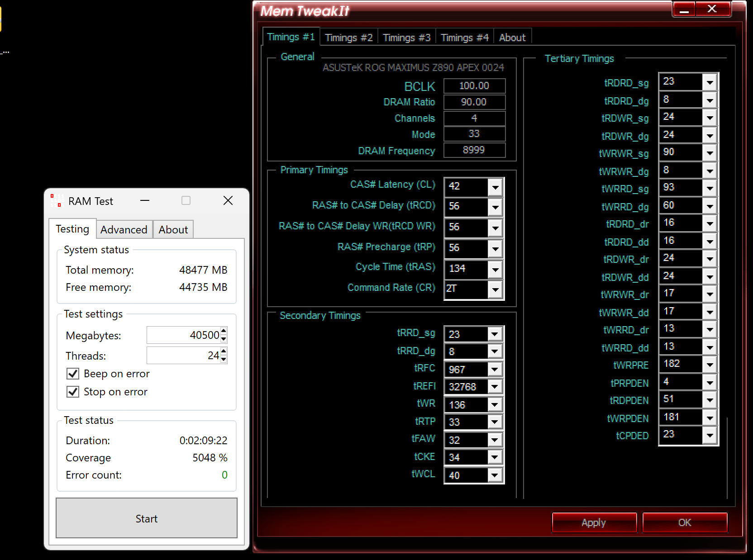Toggle the Beep on error checkbox
The width and height of the screenshot is (753, 560).
pos(73,374)
